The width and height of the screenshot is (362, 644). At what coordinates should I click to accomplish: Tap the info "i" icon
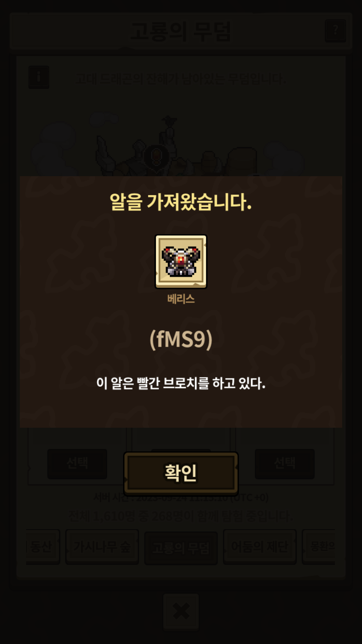[39, 77]
